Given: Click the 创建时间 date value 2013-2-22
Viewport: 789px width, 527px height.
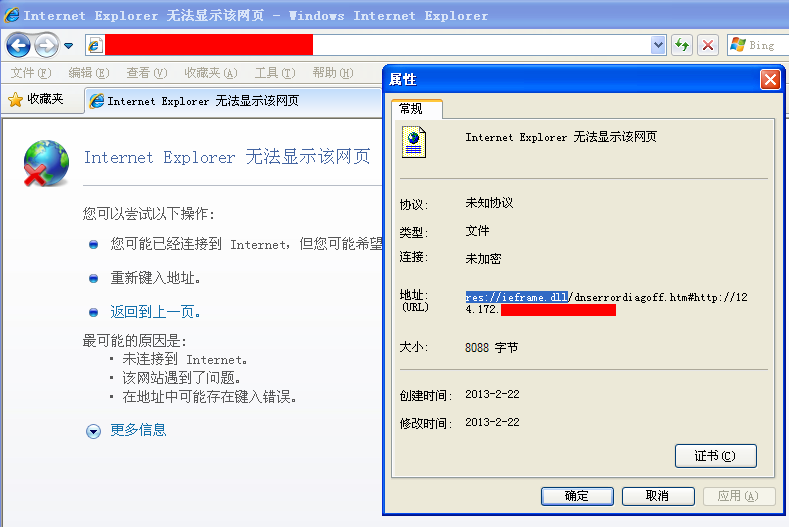Looking at the screenshot, I should [x=492, y=394].
